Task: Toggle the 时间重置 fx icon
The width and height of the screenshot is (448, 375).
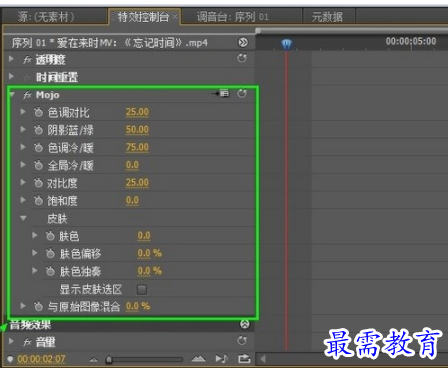Action: click(x=27, y=77)
